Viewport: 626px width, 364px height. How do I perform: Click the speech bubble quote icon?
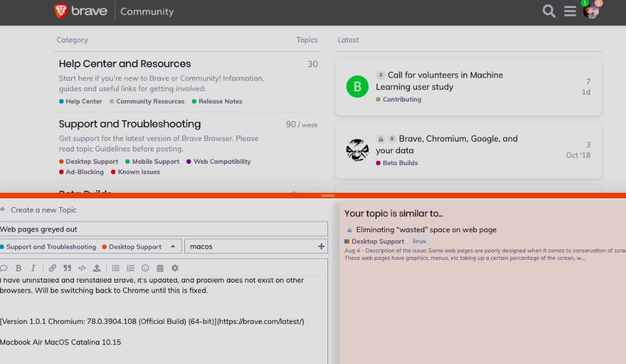(4, 268)
